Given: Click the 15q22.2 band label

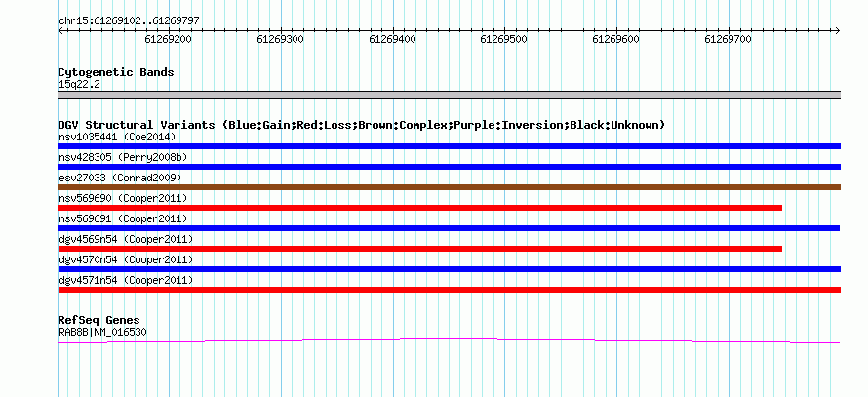Looking at the screenshot, I should (x=79, y=85).
